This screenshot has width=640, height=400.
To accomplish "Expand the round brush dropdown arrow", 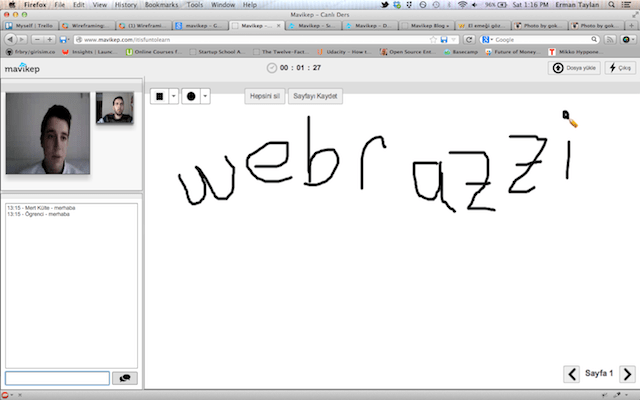I will coord(205,96).
